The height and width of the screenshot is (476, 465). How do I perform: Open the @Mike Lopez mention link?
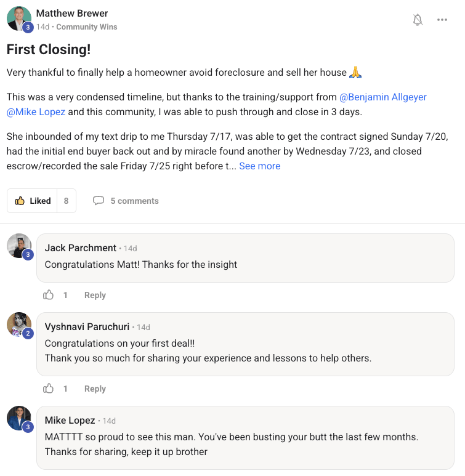[36, 111]
